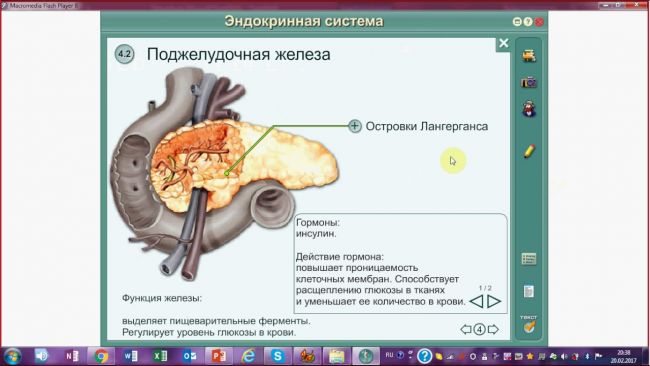The height and width of the screenshot is (366, 650).
Task: Open the Windows Start button
Action: point(12,356)
